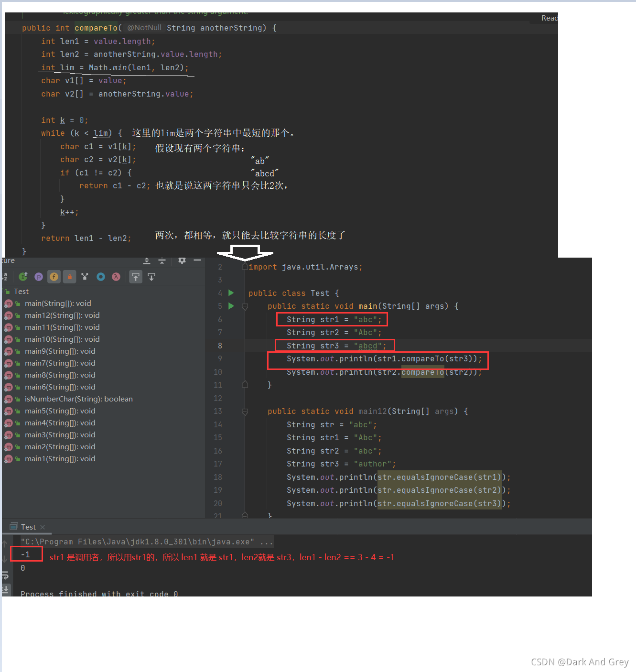The height and width of the screenshot is (672, 636).
Task: Click Scroll to End icon in Run console
Action: (x=5, y=590)
